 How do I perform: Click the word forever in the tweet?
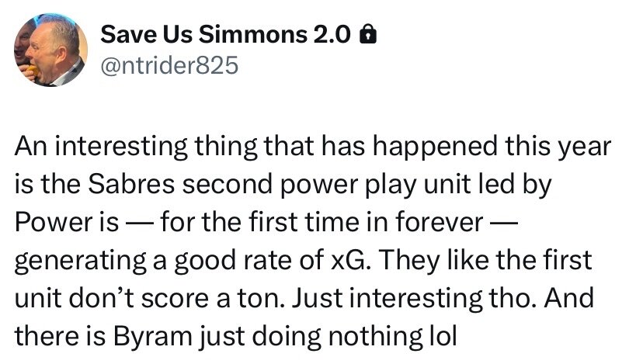[440, 222]
